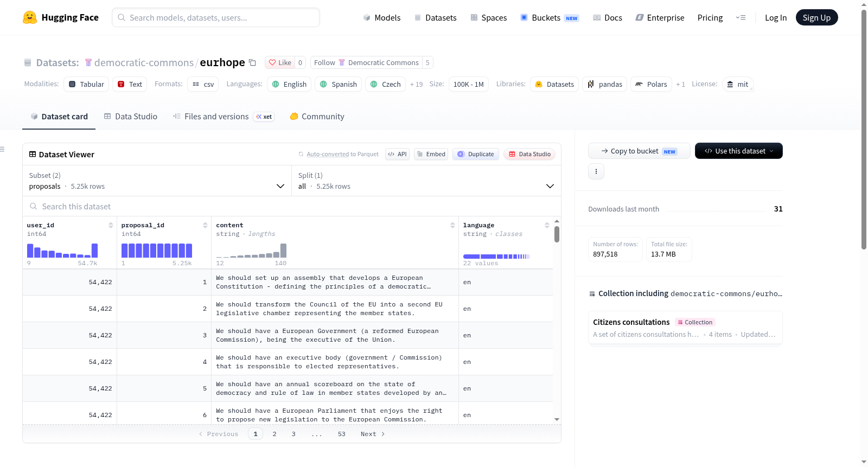Open the Split all dropdown
The height and width of the screenshot is (467, 868).
point(426,181)
